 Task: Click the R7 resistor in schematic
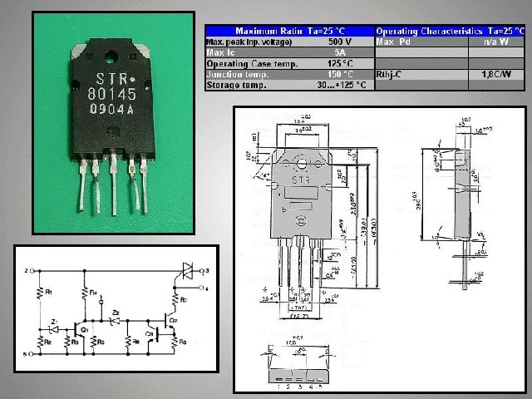pyautogui.click(x=175, y=298)
